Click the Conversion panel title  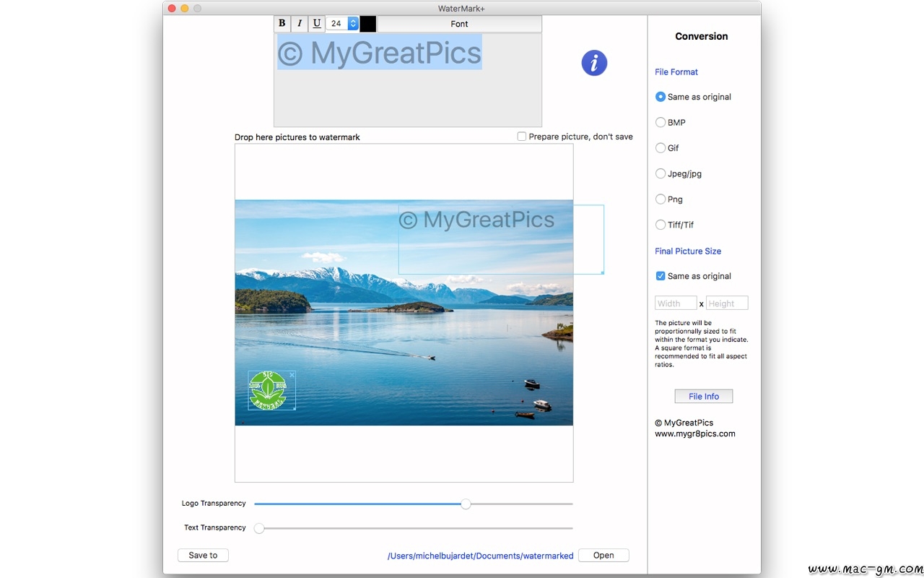click(702, 36)
